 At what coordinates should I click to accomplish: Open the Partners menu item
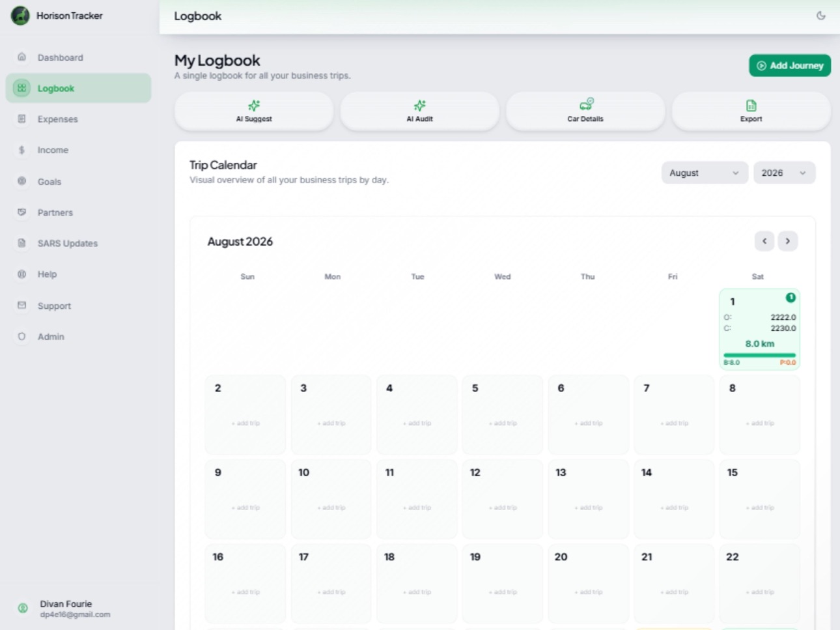point(79,212)
